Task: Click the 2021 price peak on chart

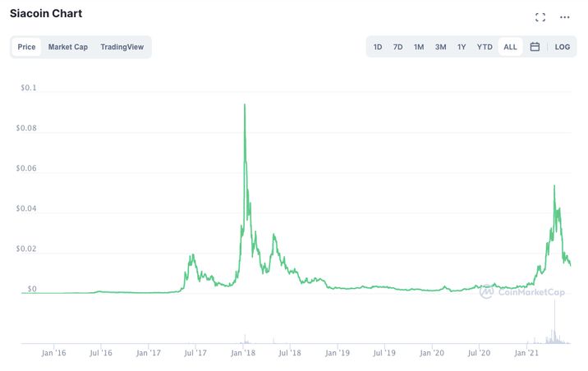Action: [554, 185]
